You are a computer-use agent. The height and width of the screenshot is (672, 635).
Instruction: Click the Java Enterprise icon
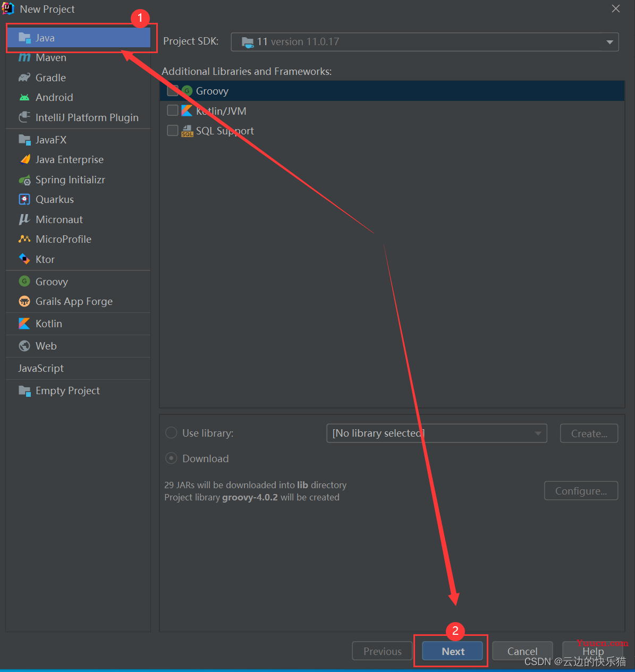(24, 159)
